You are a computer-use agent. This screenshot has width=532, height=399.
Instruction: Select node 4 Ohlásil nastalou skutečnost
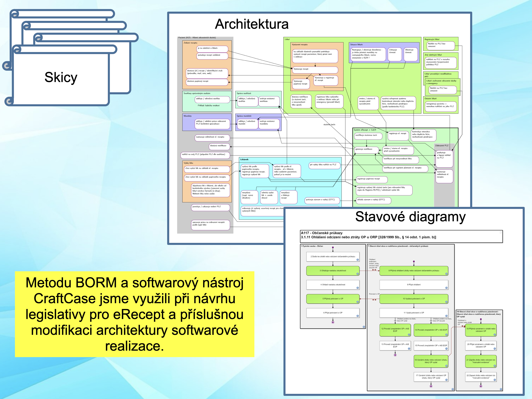click(x=333, y=285)
